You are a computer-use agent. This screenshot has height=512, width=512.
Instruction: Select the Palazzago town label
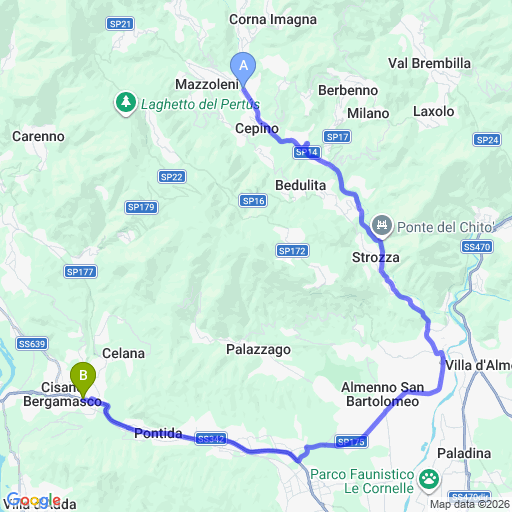coord(258,350)
